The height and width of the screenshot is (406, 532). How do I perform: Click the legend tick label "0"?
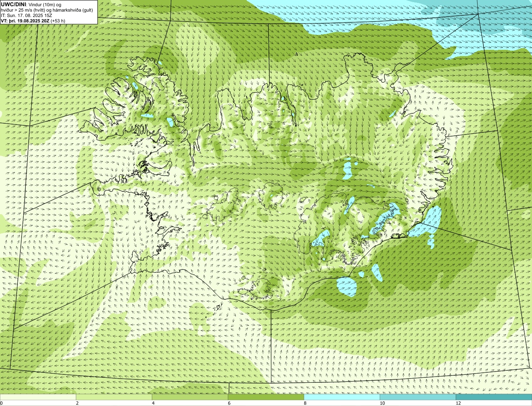[x=1, y=403]
